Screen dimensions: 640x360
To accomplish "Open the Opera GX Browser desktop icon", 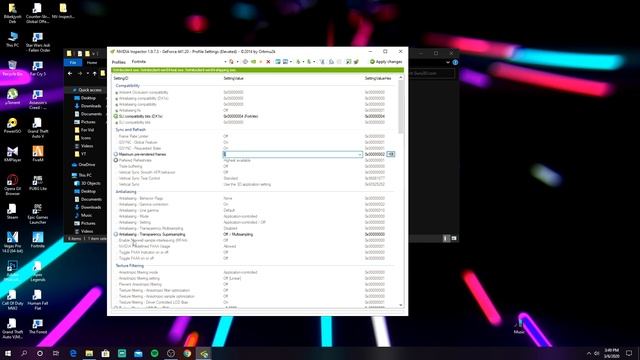I will coord(12,185).
